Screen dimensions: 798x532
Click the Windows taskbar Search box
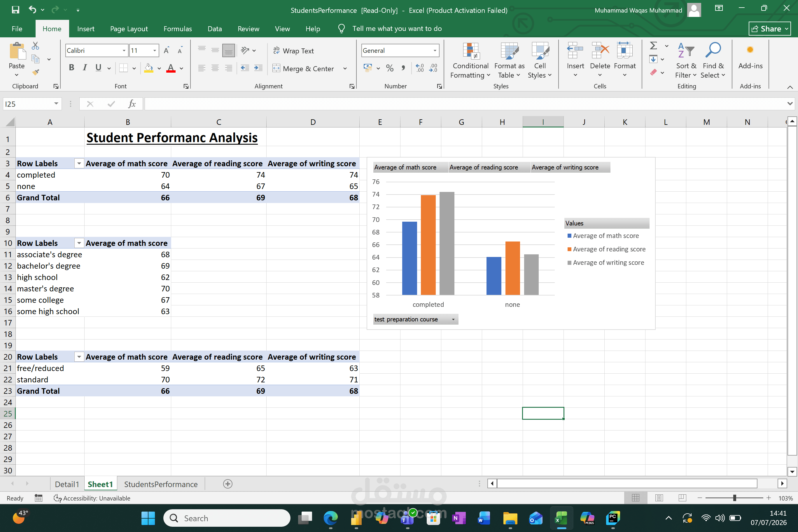227,518
